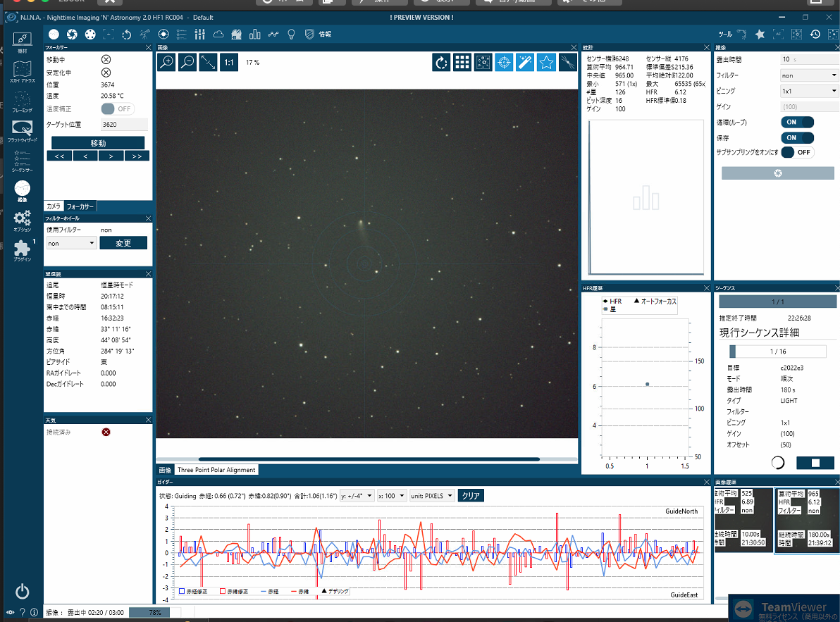Click the cloud weather icon in top toolbar
Screen dimensions: 840x622
tap(218, 35)
